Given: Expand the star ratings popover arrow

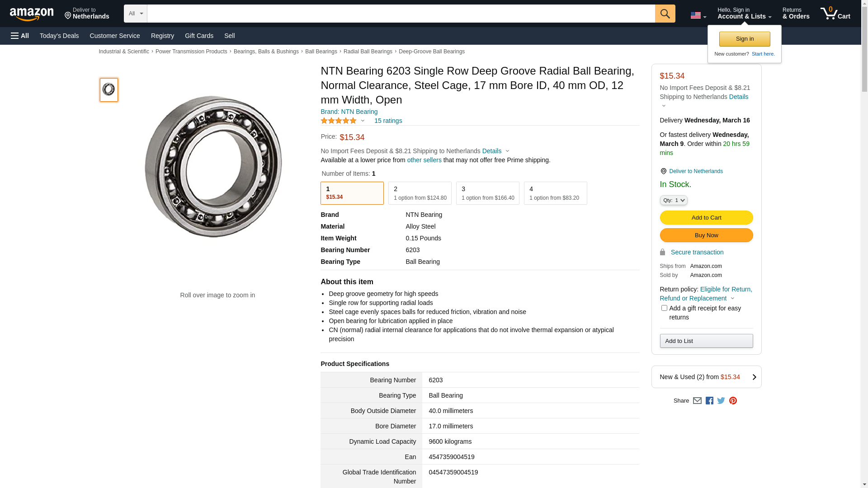Looking at the screenshot, I should pyautogui.click(x=363, y=121).
